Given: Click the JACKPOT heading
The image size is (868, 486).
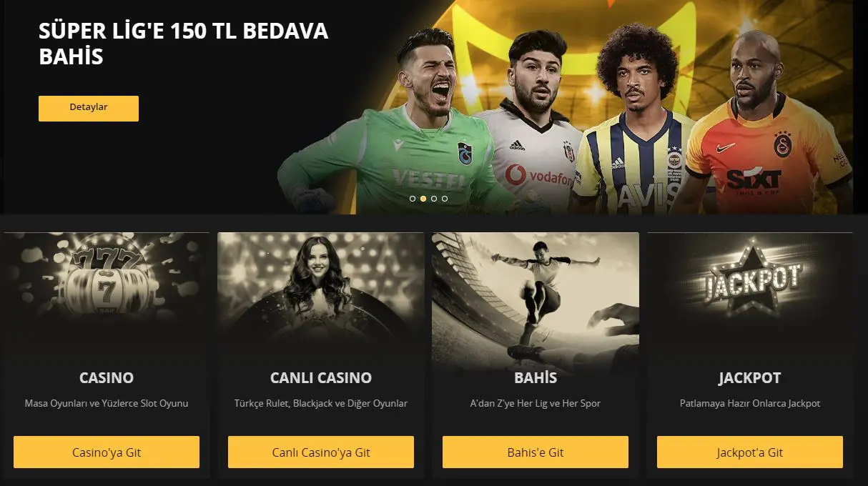Looking at the screenshot, I should pyautogui.click(x=750, y=378).
